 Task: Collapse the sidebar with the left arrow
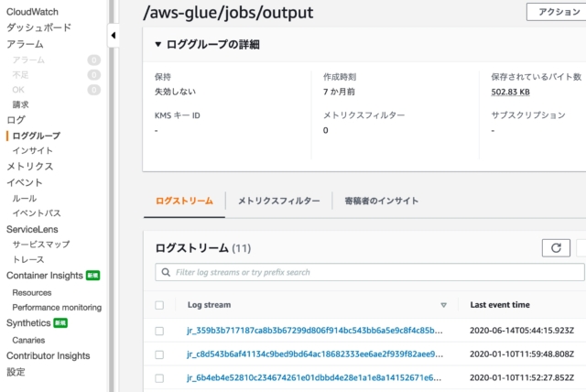pyautogui.click(x=114, y=36)
